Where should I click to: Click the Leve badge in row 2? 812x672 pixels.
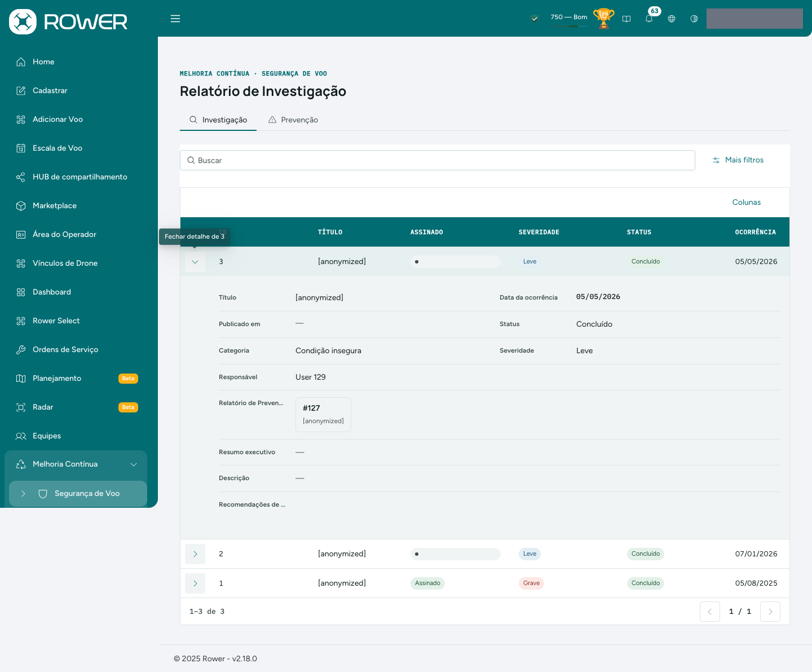point(529,554)
